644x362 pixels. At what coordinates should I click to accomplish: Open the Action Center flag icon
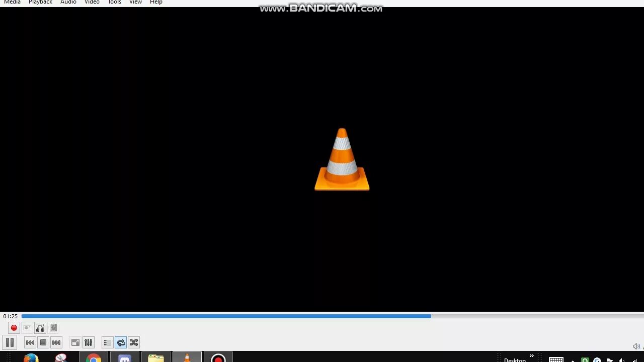(x=609, y=360)
